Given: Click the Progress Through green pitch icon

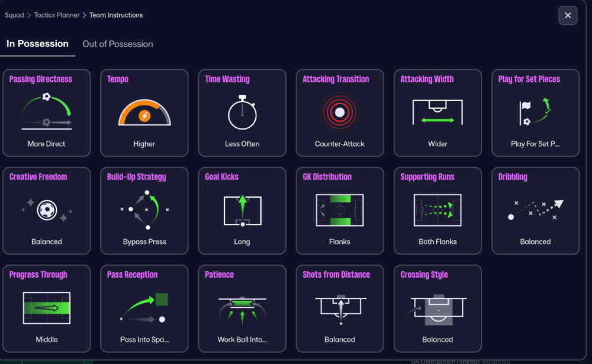Looking at the screenshot, I should coord(46,308).
